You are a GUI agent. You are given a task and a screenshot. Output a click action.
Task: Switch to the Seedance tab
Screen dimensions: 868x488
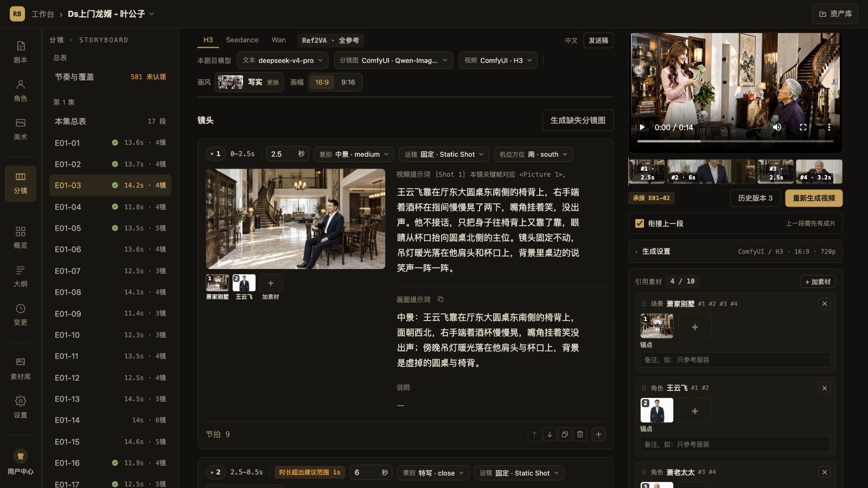[x=242, y=40]
